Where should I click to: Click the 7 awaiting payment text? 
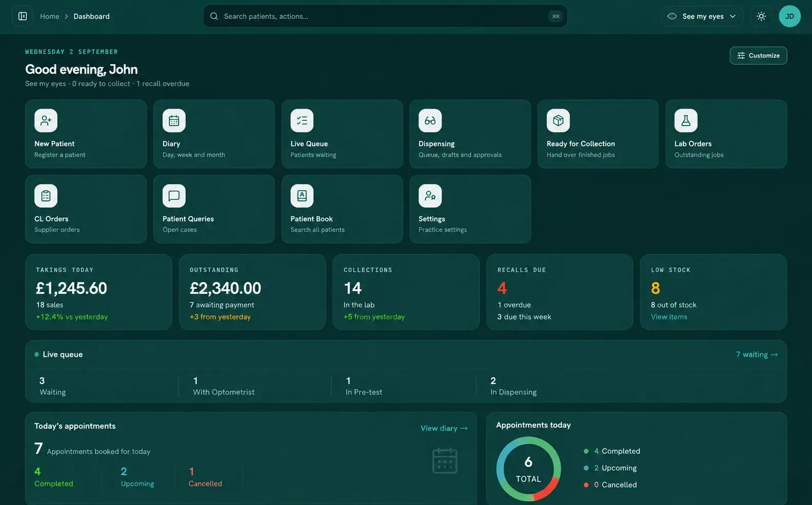point(222,305)
